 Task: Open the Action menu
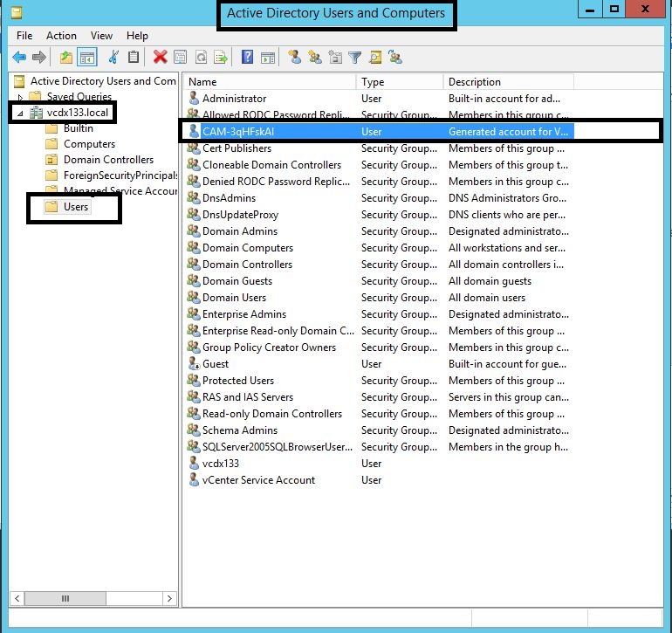coord(61,36)
